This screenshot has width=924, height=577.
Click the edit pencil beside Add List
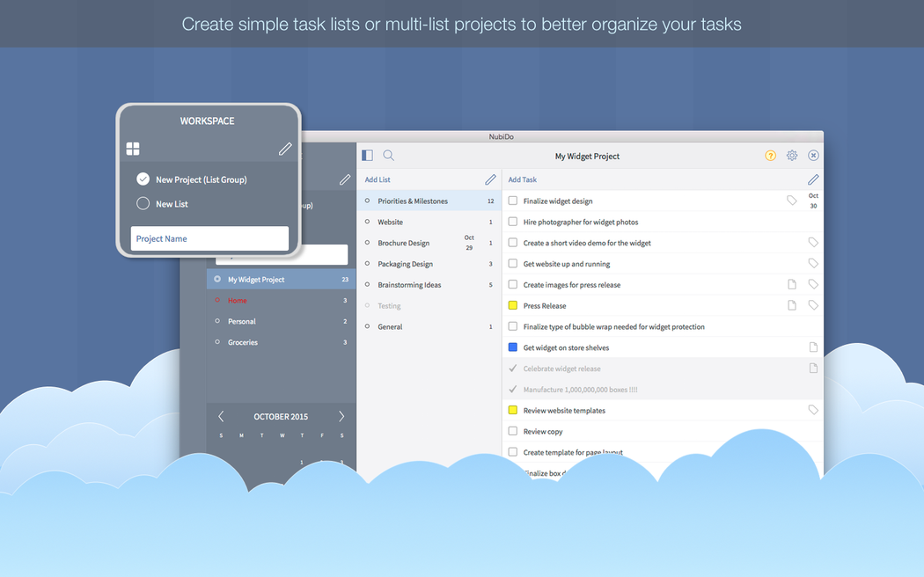(490, 179)
